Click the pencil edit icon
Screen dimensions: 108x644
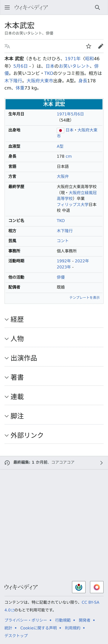[x=101, y=46]
